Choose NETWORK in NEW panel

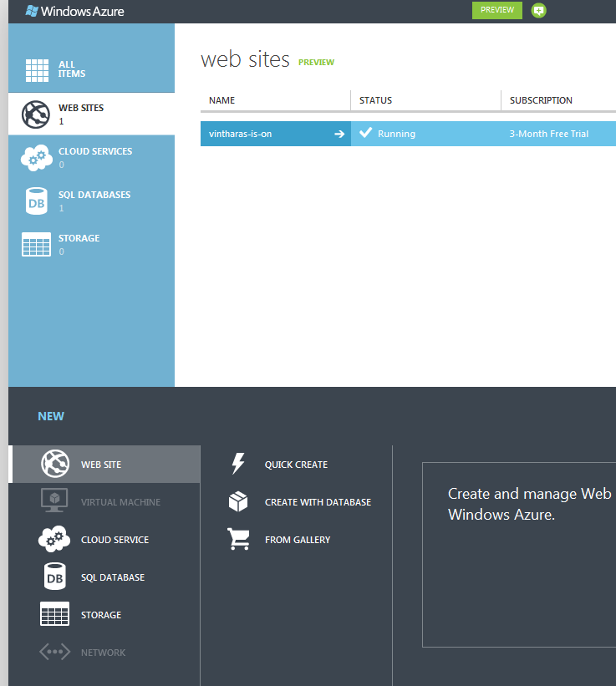pyautogui.click(x=103, y=653)
